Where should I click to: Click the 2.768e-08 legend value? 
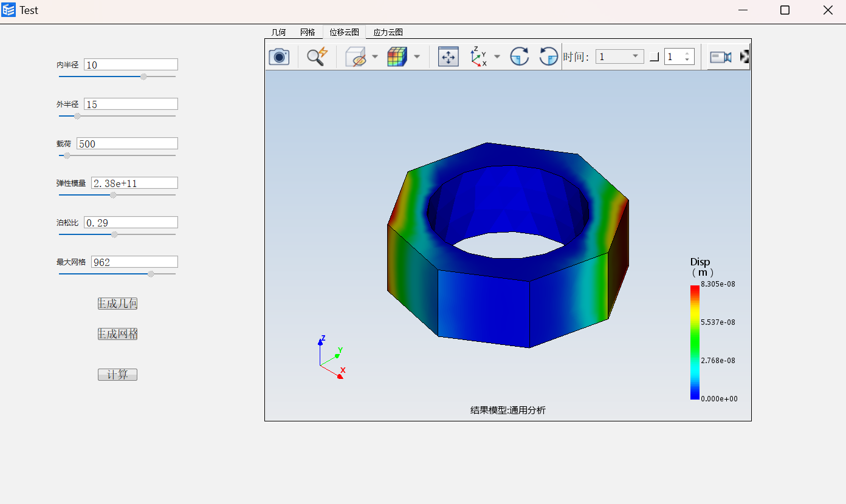[718, 361]
